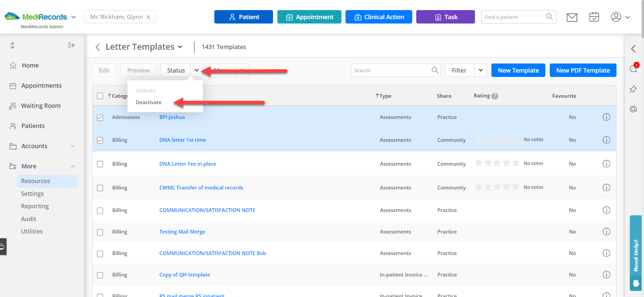Check the Testing Mail Merge checkbox
The height and width of the screenshot is (297, 644).
[100, 232]
